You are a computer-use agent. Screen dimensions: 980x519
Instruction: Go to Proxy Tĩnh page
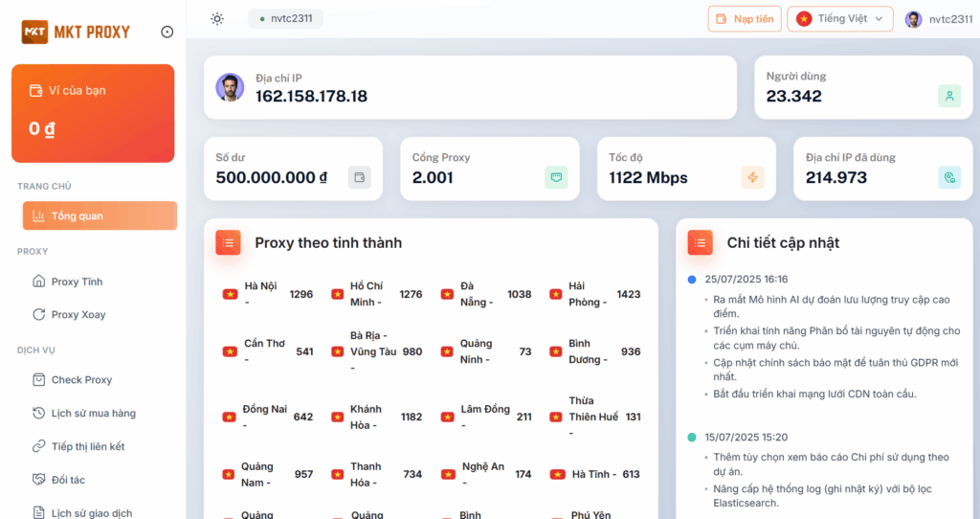point(77,282)
